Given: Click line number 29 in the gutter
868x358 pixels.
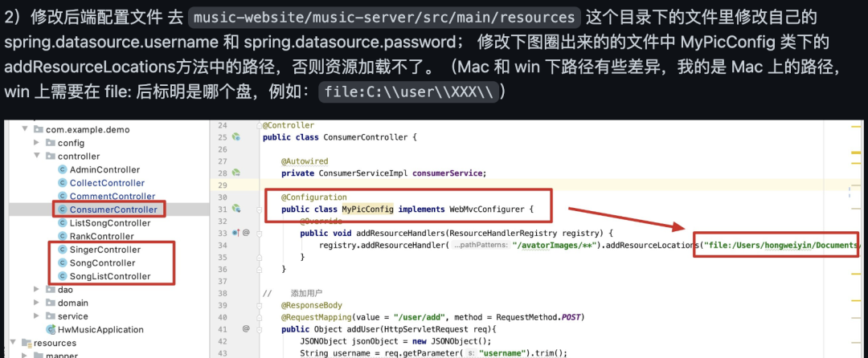Looking at the screenshot, I should [x=222, y=185].
